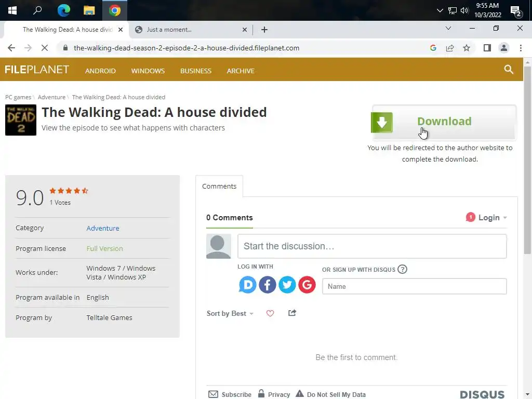Click Subscribe link
The width and height of the screenshot is (532, 399).
[230, 394]
